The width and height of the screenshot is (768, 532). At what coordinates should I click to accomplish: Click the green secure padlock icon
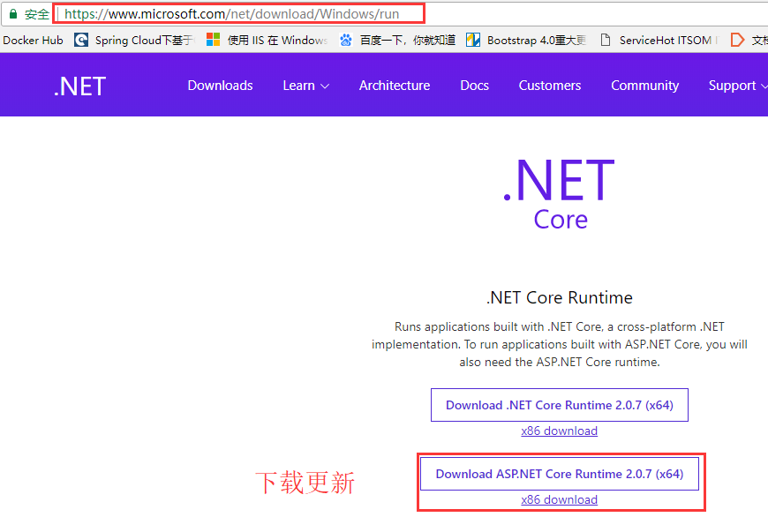[13, 14]
